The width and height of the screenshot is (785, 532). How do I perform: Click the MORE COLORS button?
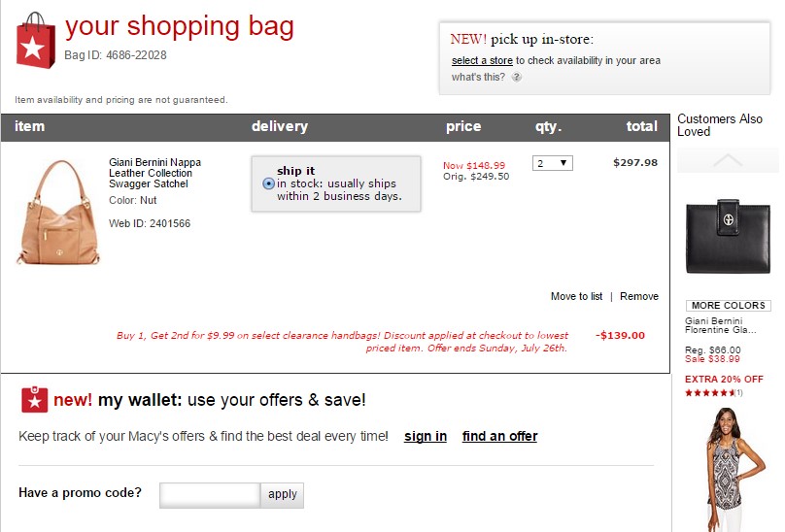click(728, 306)
